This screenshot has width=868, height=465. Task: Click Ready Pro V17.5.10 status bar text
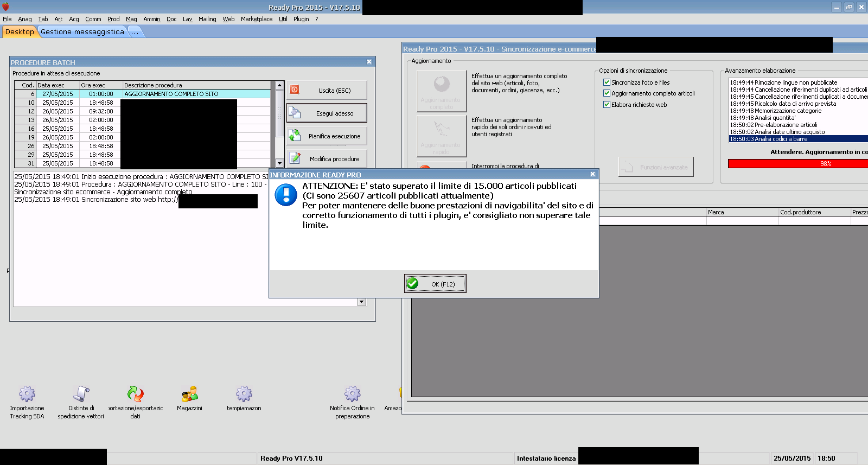[x=291, y=458]
